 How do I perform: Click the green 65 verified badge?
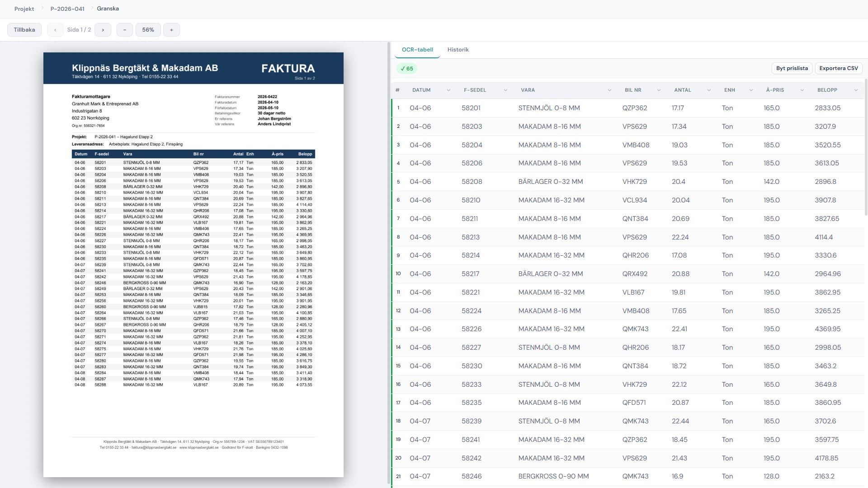pos(407,69)
